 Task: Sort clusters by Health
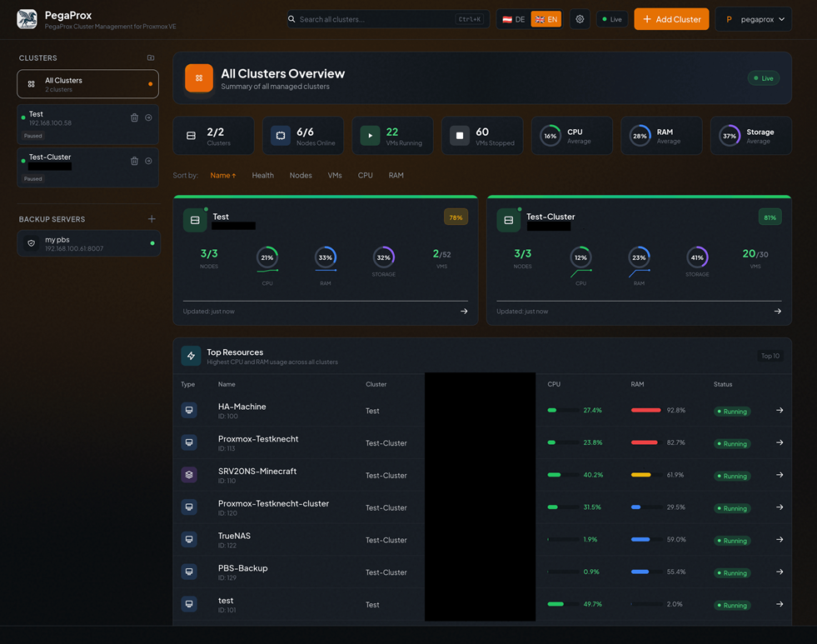(x=262, y=176)
